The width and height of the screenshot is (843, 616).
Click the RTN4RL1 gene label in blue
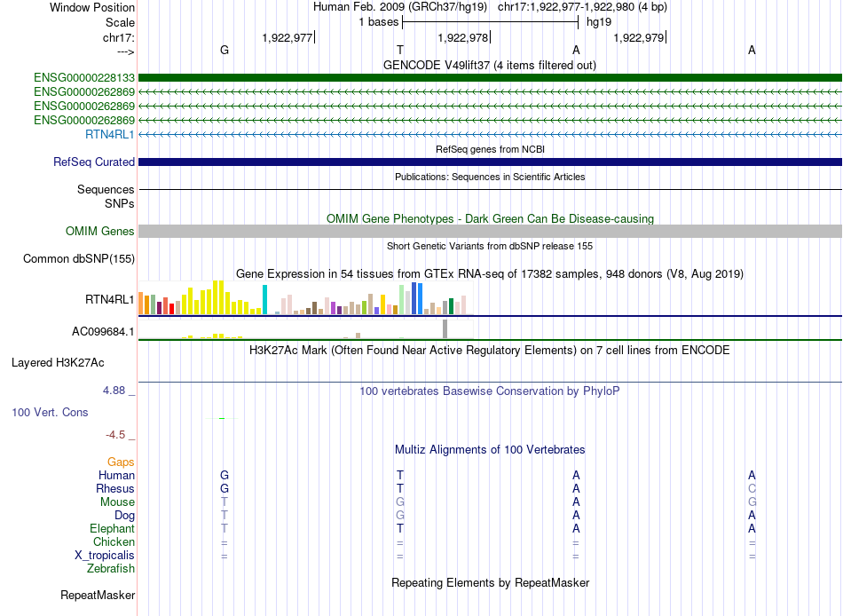pyautogui.click(x=110, y=135)
